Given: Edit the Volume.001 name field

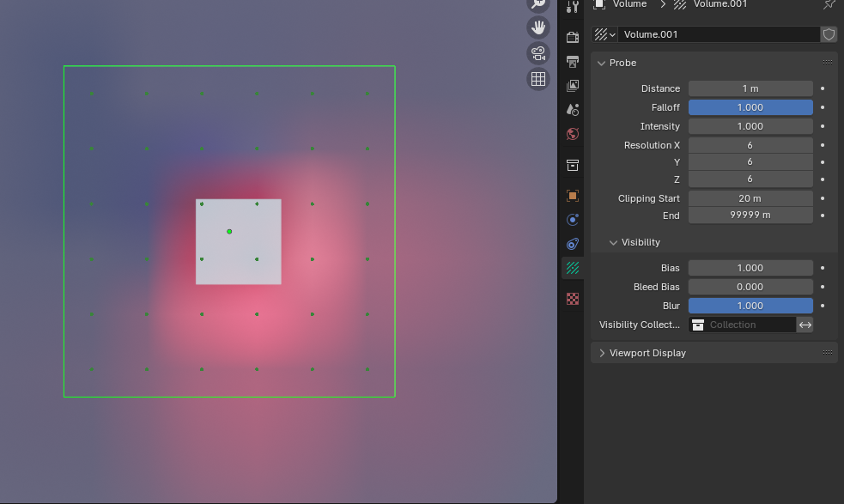Looking at the screenshot, I should tap(720, 34).
